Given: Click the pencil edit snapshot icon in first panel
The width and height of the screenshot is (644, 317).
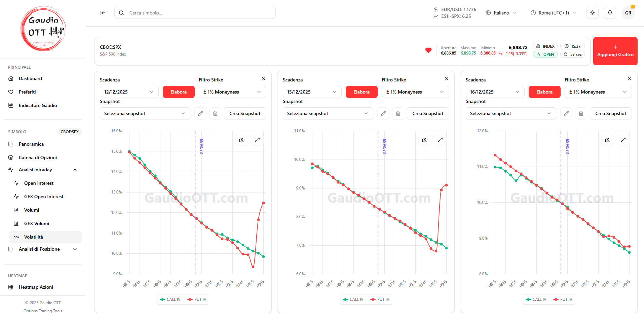Looking at the screenshot, I should coord(200,113).
